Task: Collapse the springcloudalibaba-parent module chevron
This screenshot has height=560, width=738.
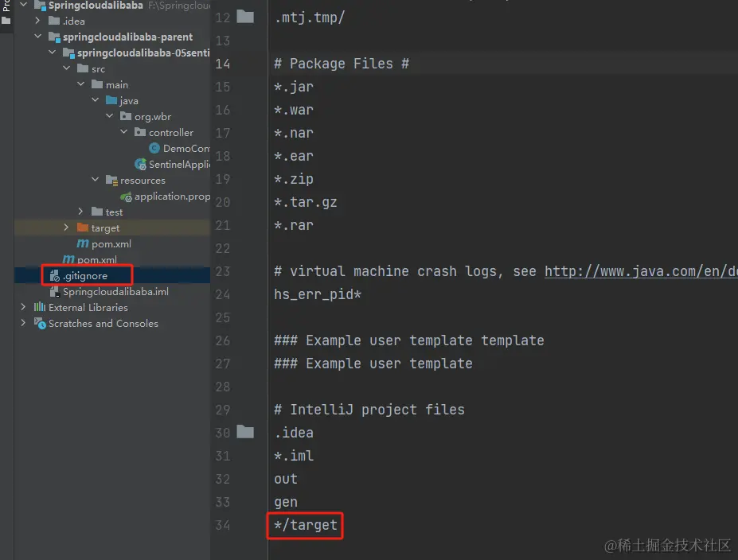Action: [38, 37]
